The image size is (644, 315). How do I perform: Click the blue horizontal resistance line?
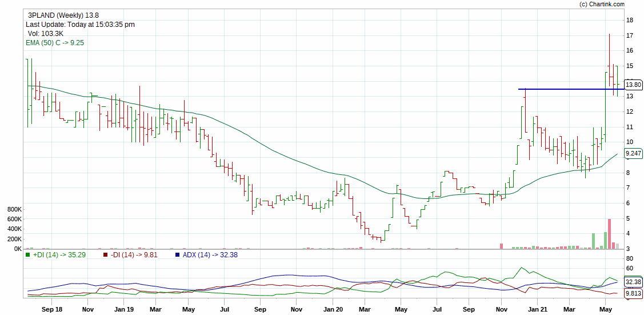click(571, 89)
